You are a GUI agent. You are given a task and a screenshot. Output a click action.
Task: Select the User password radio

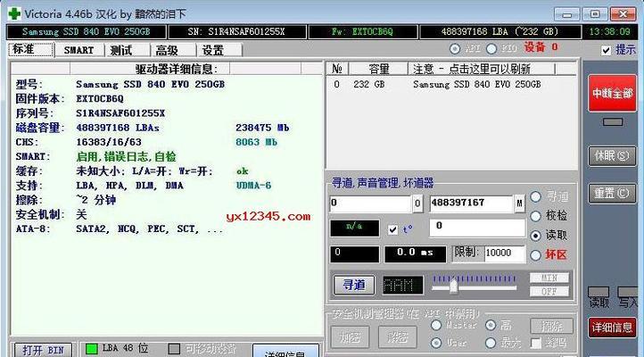coord(436,343)
